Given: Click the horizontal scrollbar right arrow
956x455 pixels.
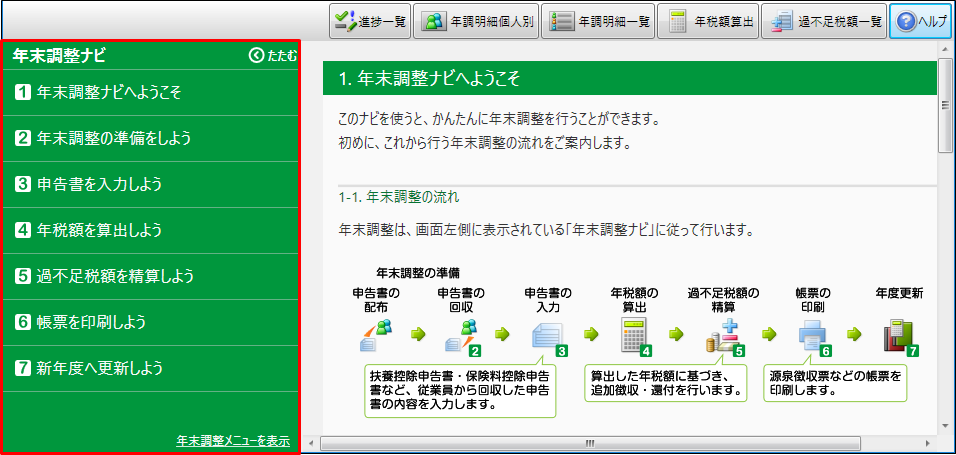Looking at the screenshot, I should tap(929, 441).
